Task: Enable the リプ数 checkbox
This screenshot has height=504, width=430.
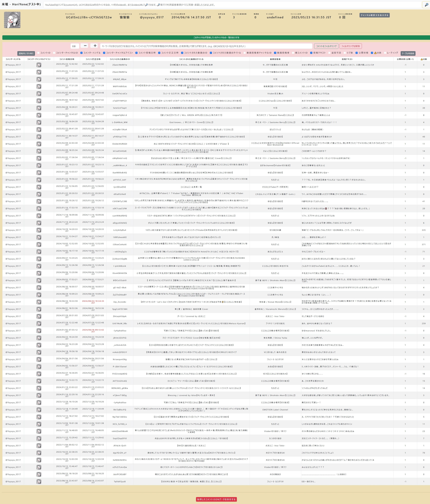Action: tap(345, 53)
